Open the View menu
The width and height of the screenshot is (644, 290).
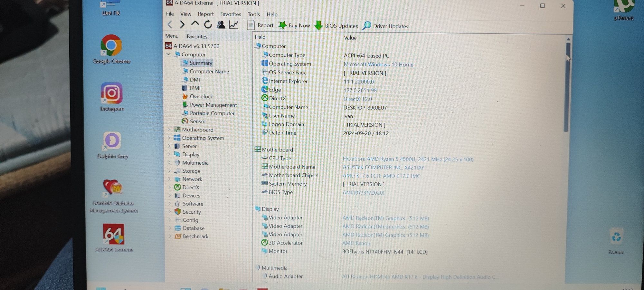[x=185, y=14]
